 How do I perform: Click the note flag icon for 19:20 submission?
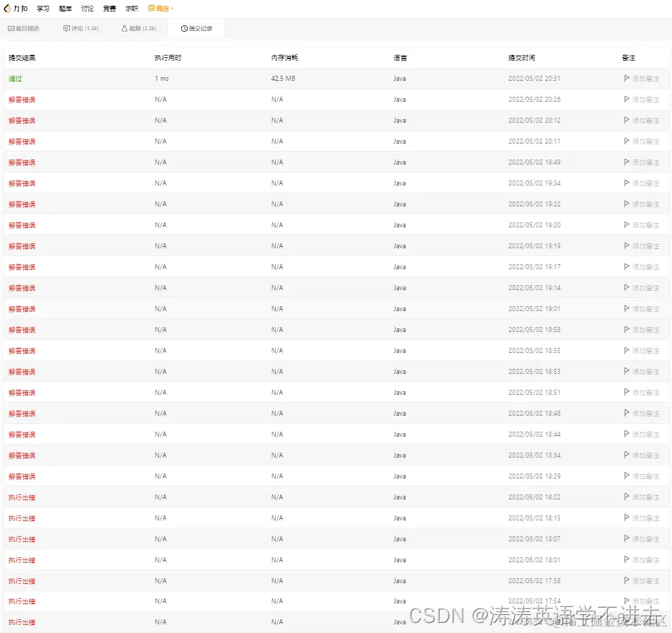coord(627,225)
